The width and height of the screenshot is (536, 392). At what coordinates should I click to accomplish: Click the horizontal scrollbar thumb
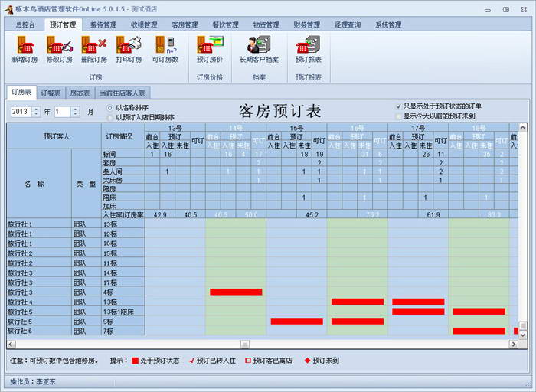coord(245,345)
